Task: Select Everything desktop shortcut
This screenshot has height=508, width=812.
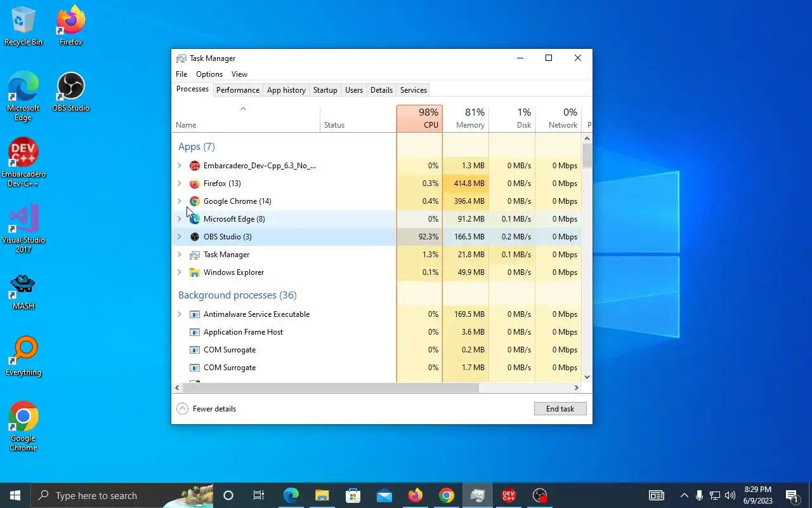Action: 23,357
